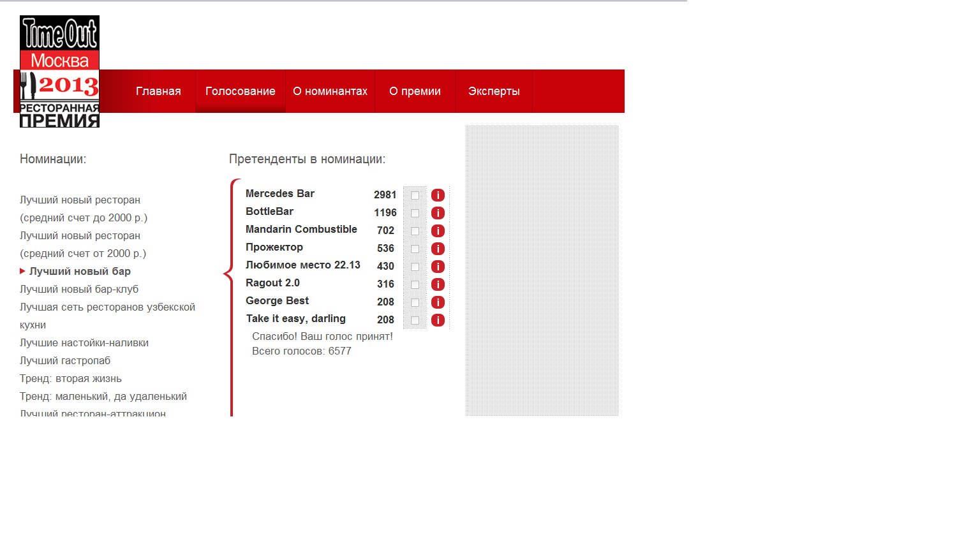Click the info icon beside Прожектор
The image size is (980, 551).
pyautogui.click(x=438, y=249)
